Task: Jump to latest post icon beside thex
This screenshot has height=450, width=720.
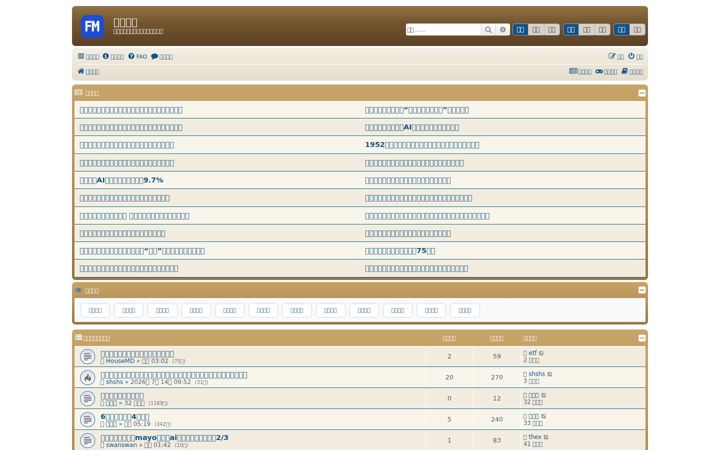Action: (546, 437)
